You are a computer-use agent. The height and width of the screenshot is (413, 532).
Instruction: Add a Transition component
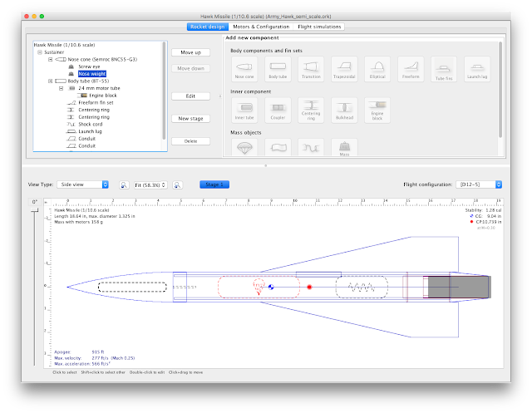point(311,69)
